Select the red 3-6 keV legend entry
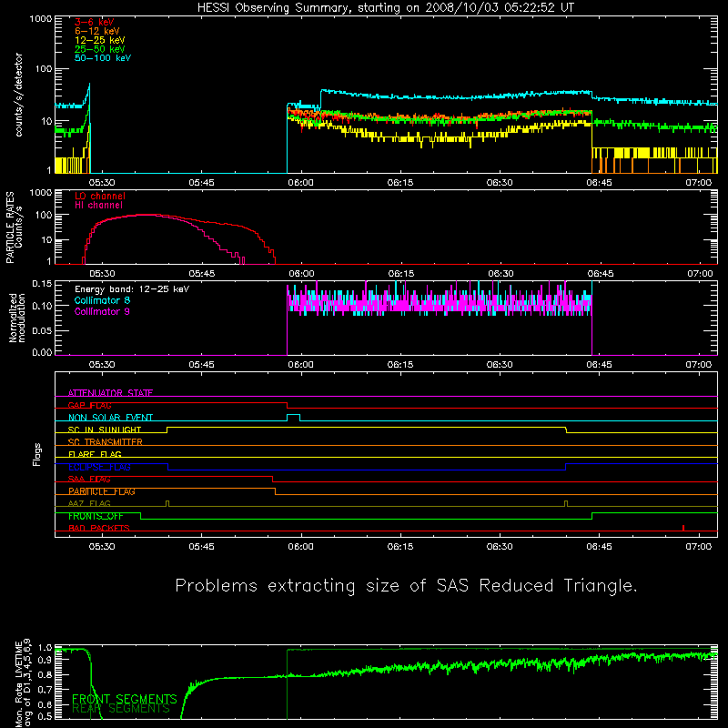The height and width of the screenshot is (728, 728). (x=94, y=22)
